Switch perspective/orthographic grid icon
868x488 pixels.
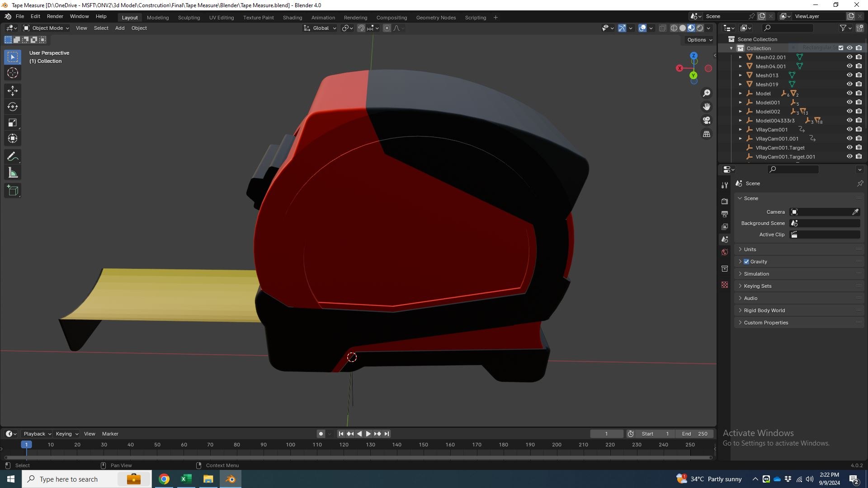(x=707, y=134)
